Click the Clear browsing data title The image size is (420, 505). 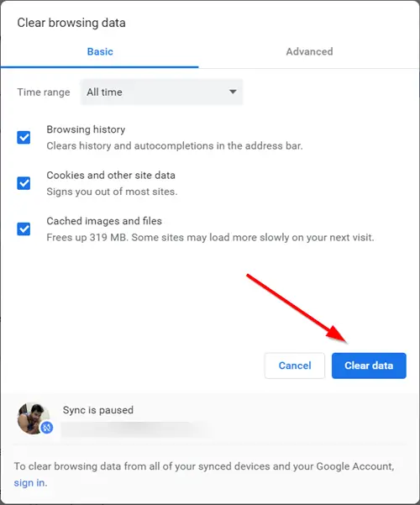coord(71,23)
